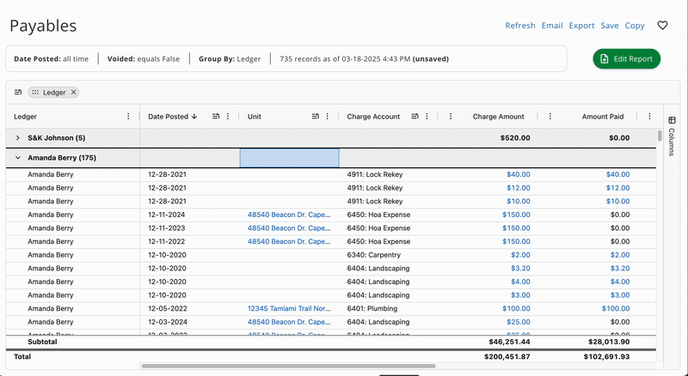
Task: Click the 6401: Plumbing cell
Action: coord(372,308)
